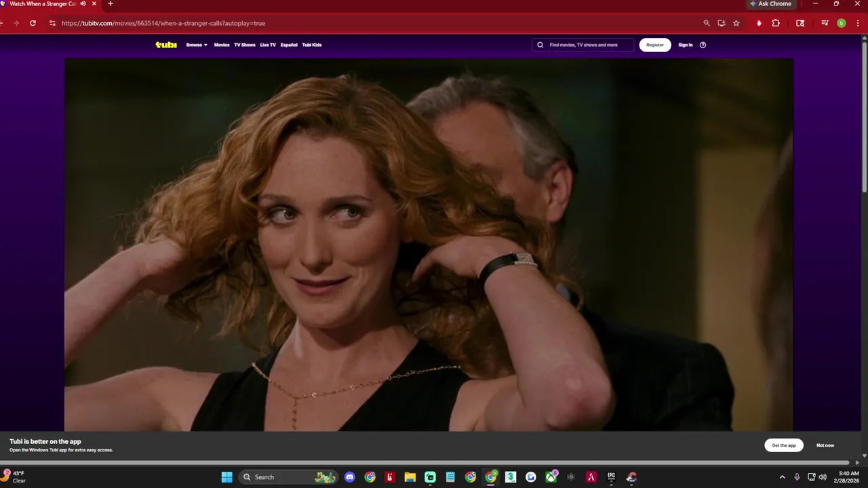This screenshot has height=488, width=868.
Task: Open the Chrome three-dot menu
Action: (x=857, y=23)
